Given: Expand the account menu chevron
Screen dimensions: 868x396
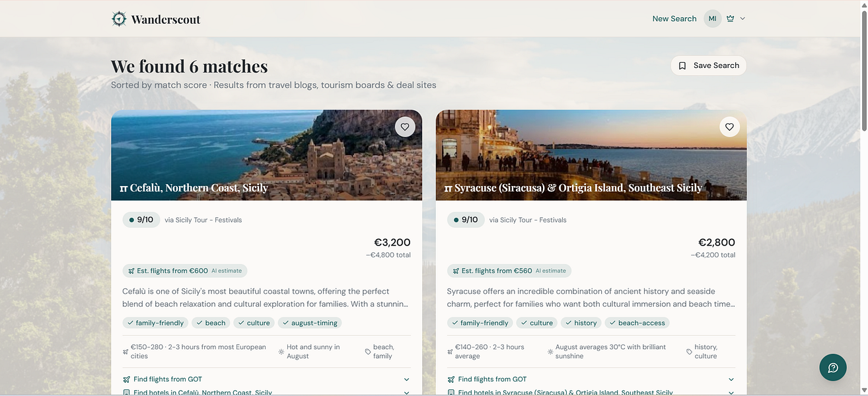Looking at the screenshot, I should 742,18.
